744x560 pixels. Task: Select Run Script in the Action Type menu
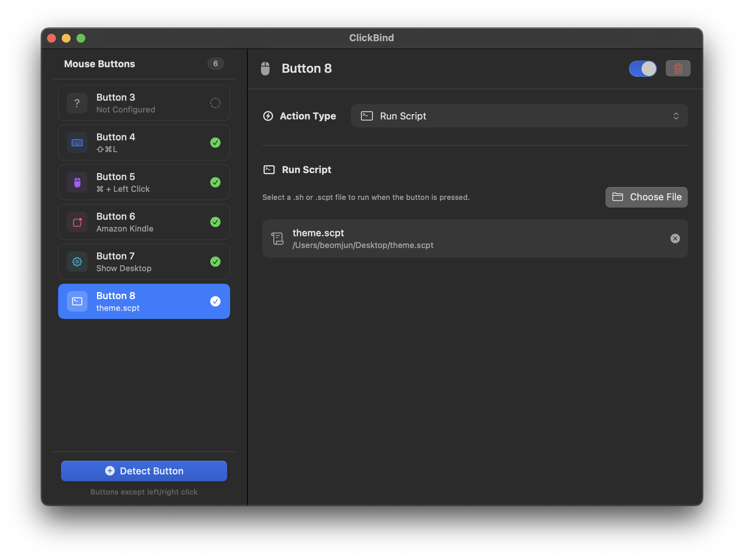(403, 116)
